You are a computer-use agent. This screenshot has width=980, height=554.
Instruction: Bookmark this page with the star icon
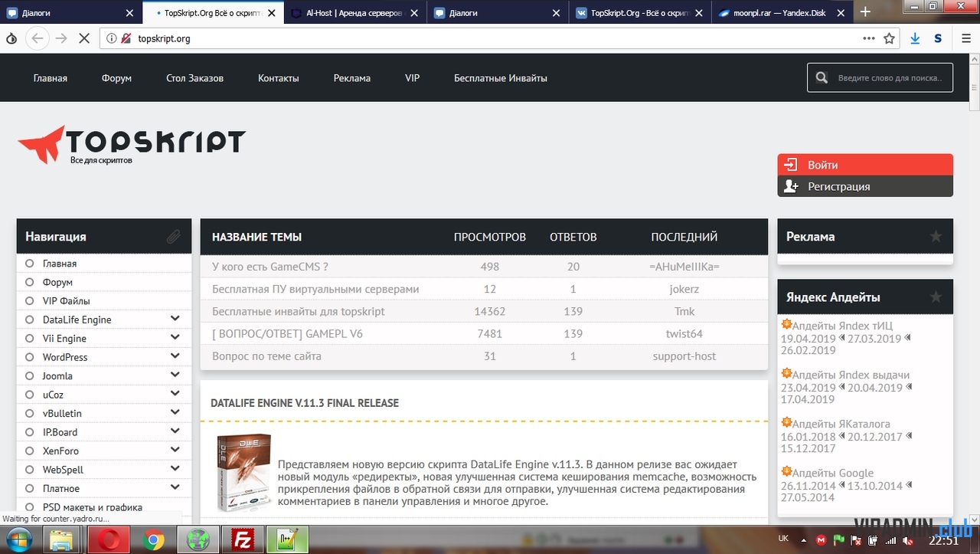coord(889,38)
